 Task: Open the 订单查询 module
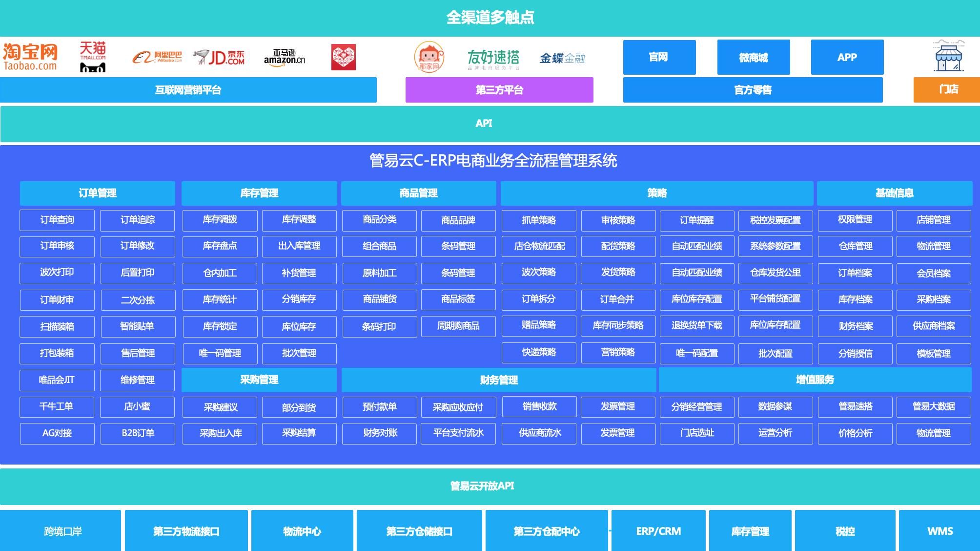(x=57, y=220)
